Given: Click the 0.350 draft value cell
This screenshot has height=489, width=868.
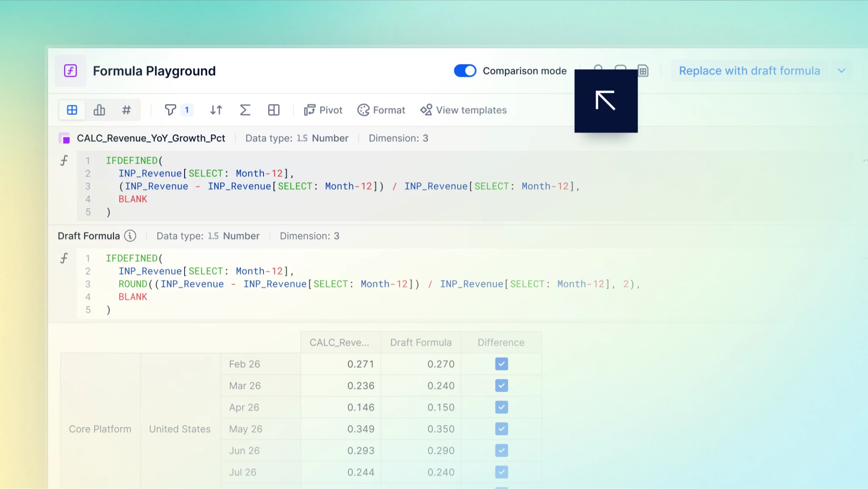Looking at the screenshot, I should [x=421, y=429].
